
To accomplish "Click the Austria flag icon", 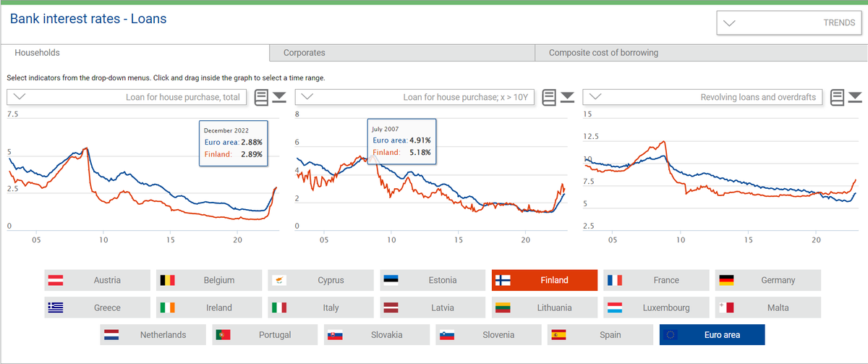I will click(x=57, y=280).
